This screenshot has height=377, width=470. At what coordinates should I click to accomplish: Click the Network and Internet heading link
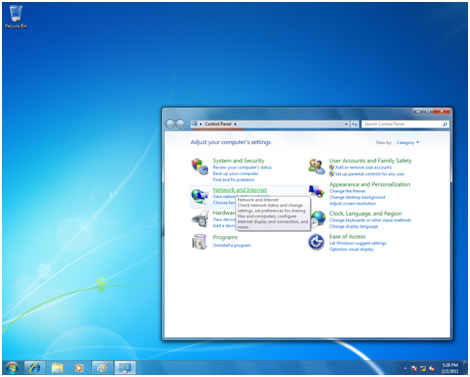tap(240, 190)
